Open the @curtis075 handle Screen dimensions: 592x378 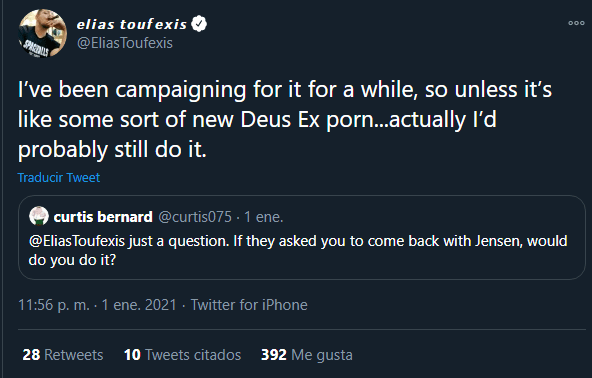[195, 217]
